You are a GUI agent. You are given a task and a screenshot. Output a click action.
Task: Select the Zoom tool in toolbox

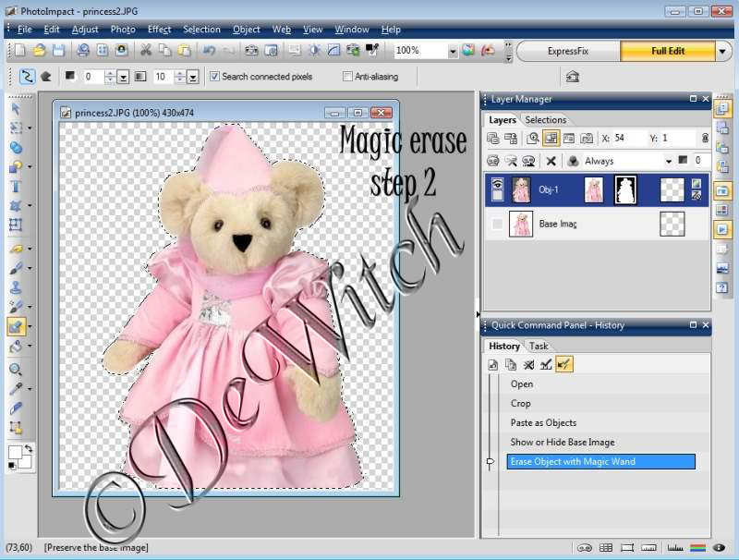point(16,369)
